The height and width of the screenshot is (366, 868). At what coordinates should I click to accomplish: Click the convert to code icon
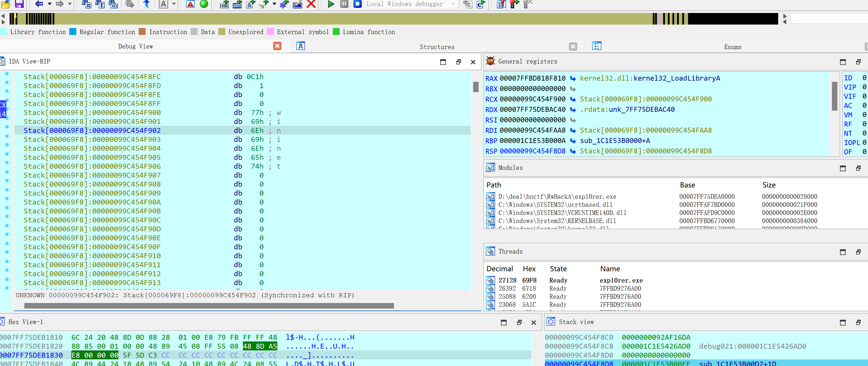coord(224,4)
